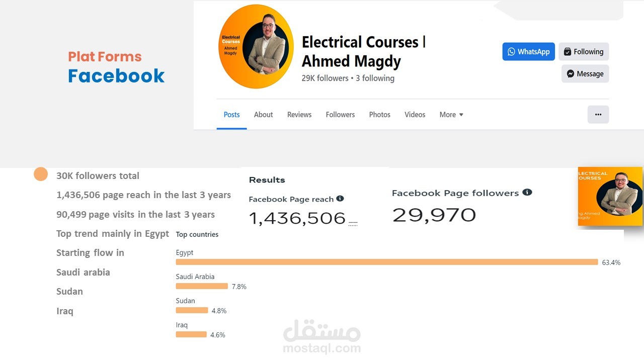644x362 pixels.
Task: Open the Videos tab
Action: [415, 115]
